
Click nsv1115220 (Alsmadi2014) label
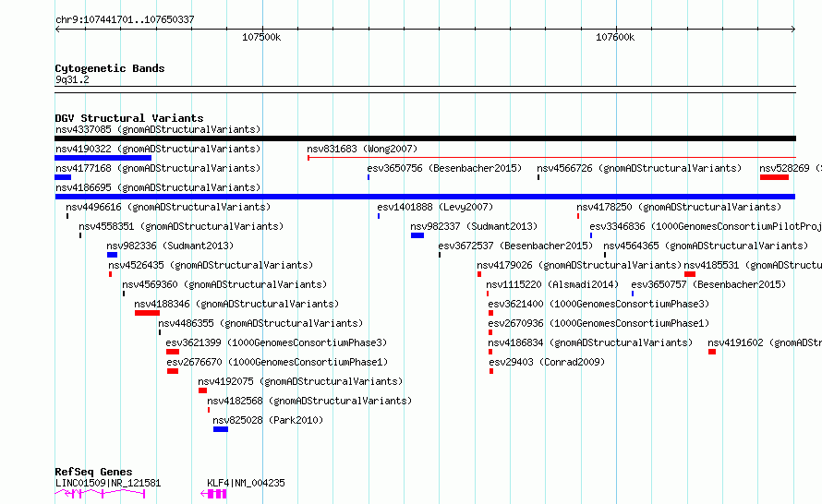(552, 284)
